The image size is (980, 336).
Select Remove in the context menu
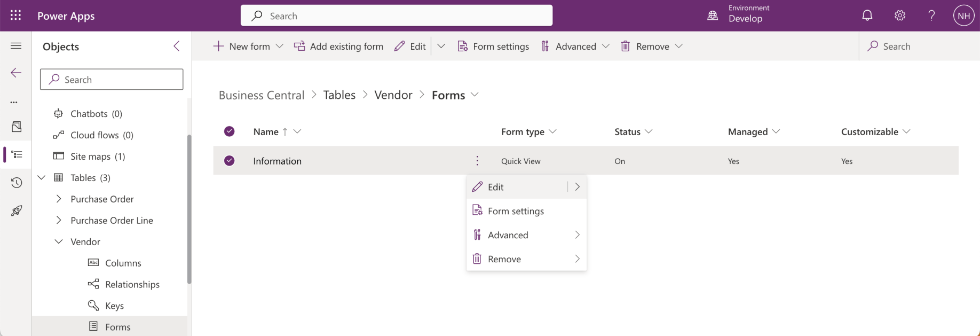504,259
